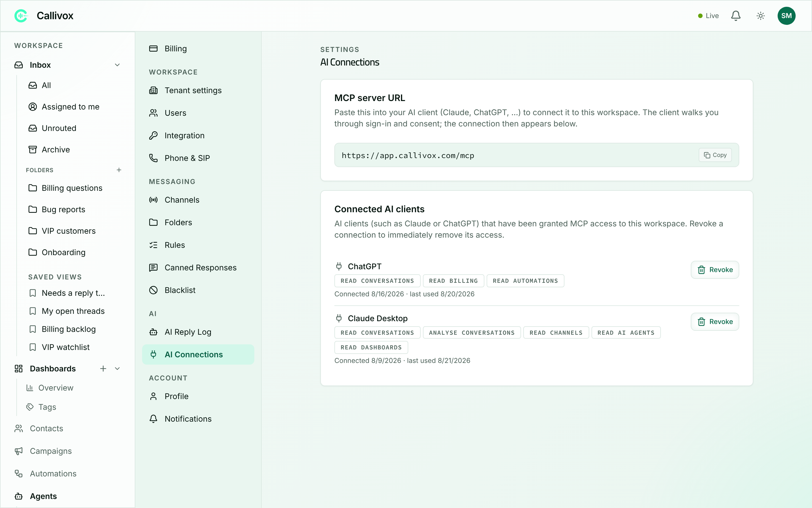Click the READ AI AGENTS scope tag
Viewport: 812px width, 508px height.
click(626, 333)
